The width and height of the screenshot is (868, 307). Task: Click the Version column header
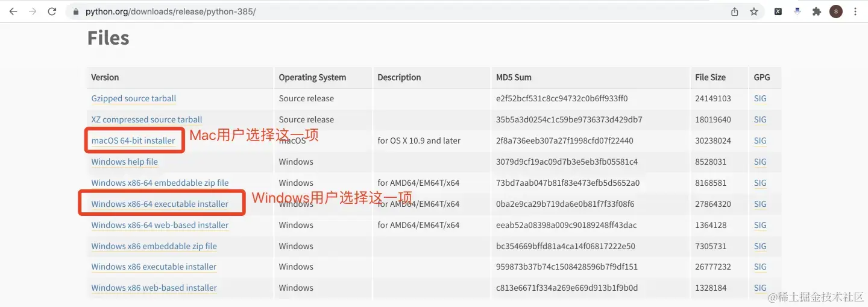[105, 77]
